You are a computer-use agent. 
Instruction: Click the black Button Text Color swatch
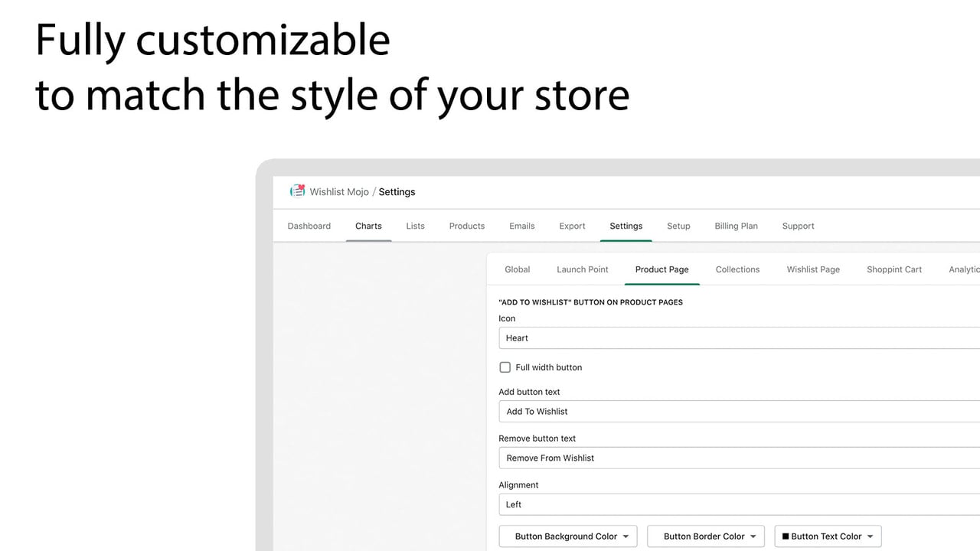pos(786,536)
